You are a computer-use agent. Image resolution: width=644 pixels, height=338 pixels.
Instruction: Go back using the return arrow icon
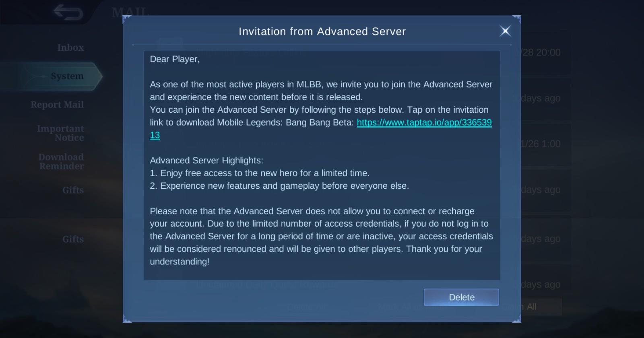[x=68, y=12]
